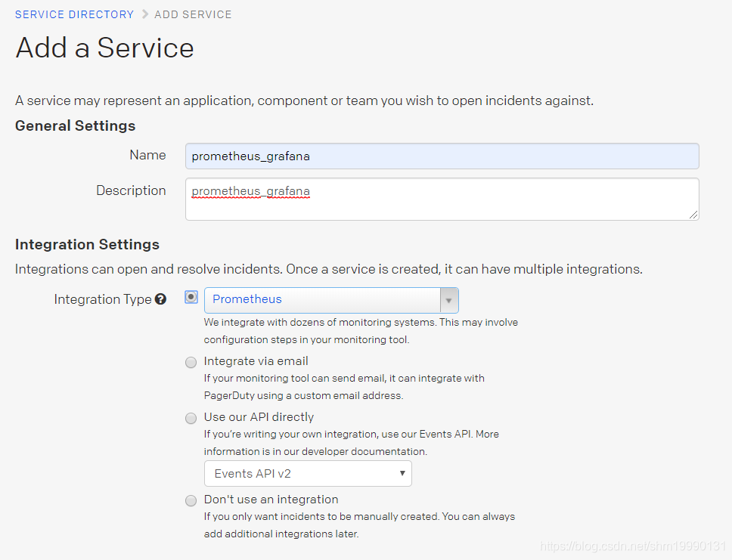
Task: Click the breadcrumb chevron separator icon
Action: [144, 14]
